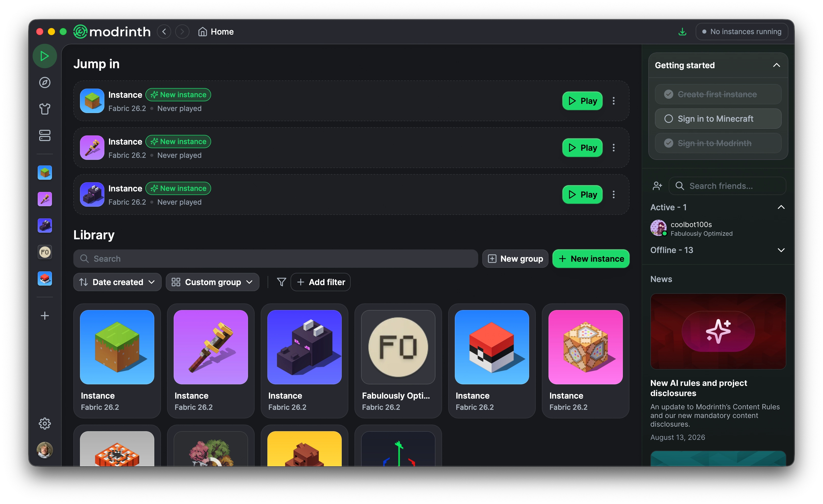The width and height of the screenshot is (823, 504).
Task: Go back with the left arrow
Action: pyautogui.click(x=164, y=32)
